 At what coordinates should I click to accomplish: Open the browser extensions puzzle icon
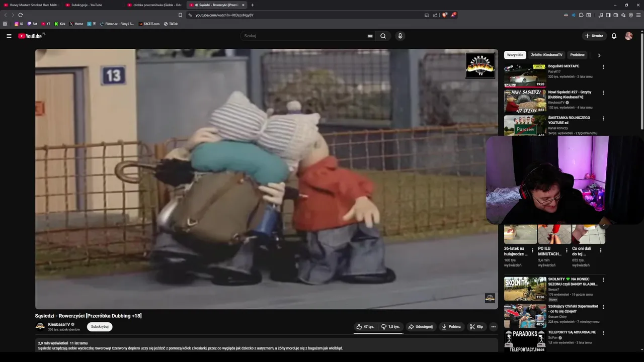point(581,15)
